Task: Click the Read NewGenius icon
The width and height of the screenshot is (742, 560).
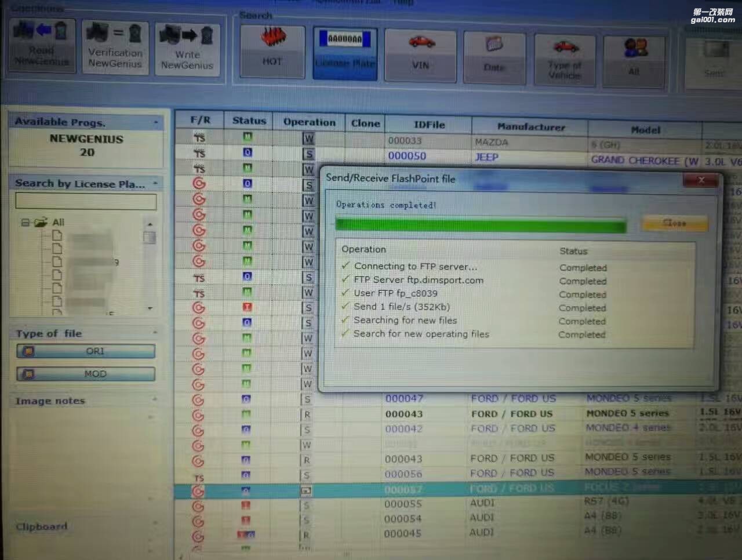Action: pyautogui.click(x=42, y=46)
